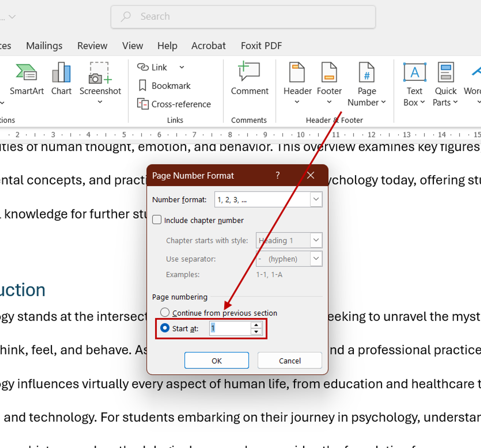Expand Screenshot dropdown chevron
The height and width of the screenshot is (448, 481).
[100, 102]
